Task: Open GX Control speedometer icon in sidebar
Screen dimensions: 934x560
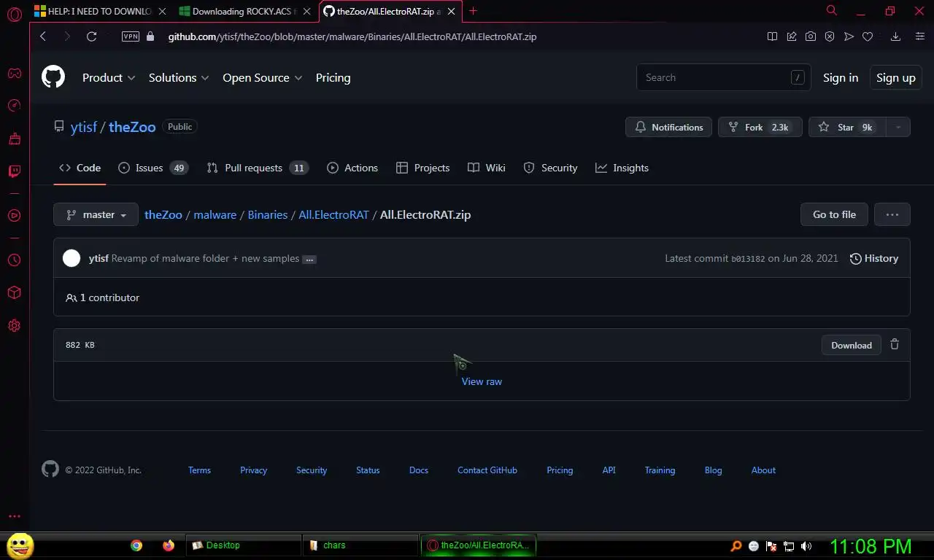Action: (14, 106)
